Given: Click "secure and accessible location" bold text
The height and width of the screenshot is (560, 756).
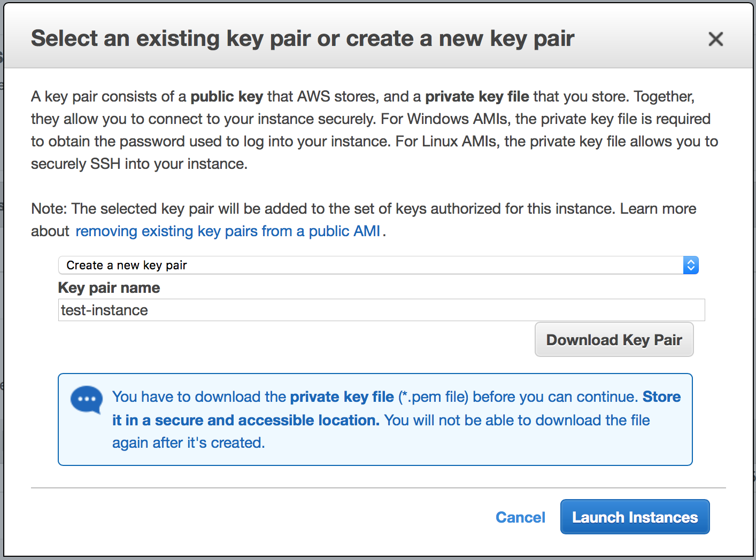Looking at the screenshot, I should [x=267, y=420].
